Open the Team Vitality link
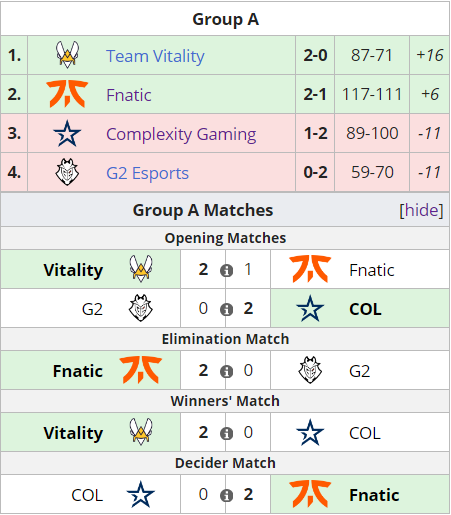Image resolution: width=451 pixels, height=515 pixels. coord(155,56)
